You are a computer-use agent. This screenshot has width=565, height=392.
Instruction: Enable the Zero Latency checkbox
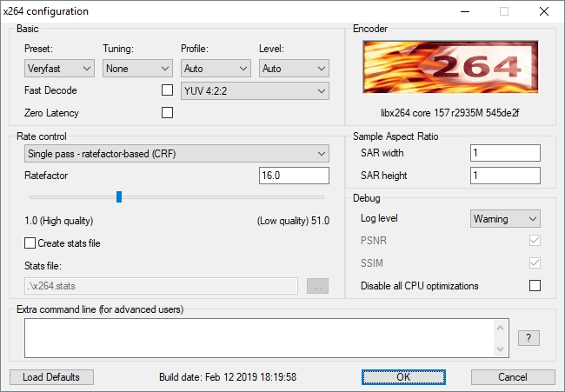tap(167, 113)
